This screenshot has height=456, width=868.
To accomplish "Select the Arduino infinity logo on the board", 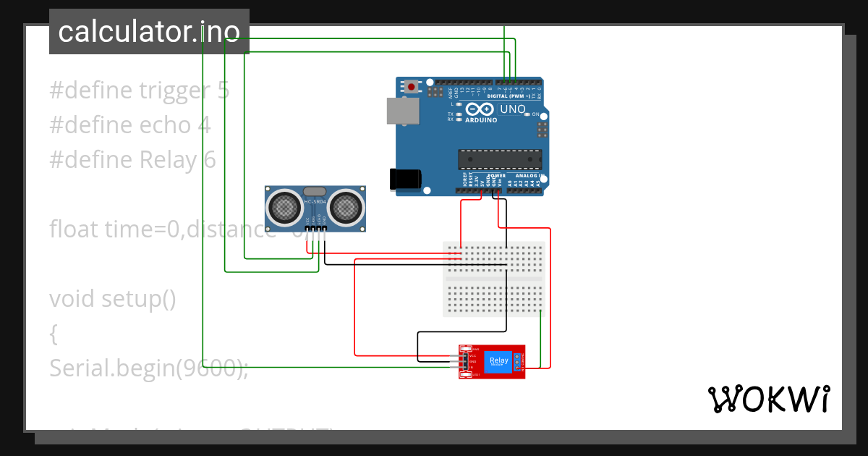I will (480, 109).
